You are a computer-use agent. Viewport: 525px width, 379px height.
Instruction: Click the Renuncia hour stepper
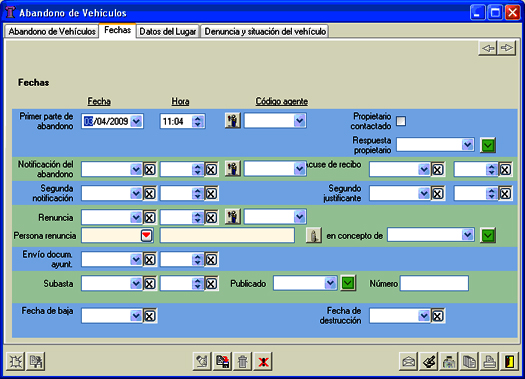tap(198, 218)
